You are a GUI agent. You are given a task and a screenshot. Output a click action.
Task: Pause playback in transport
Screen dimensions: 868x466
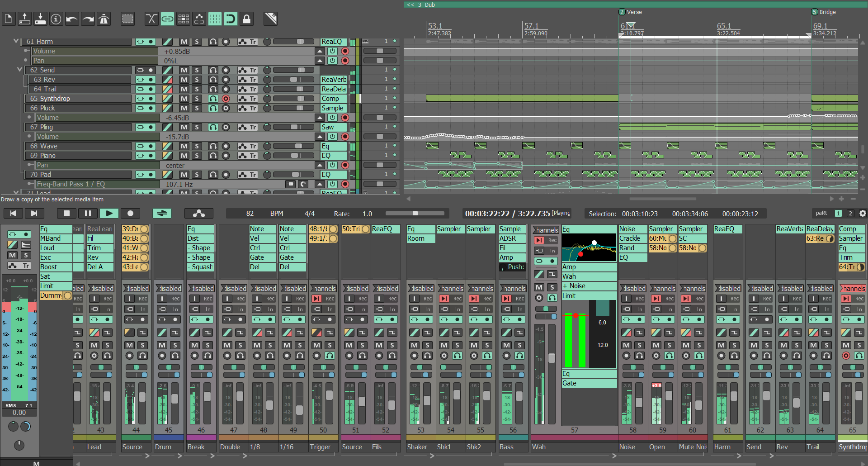click(x=88, y=213)
